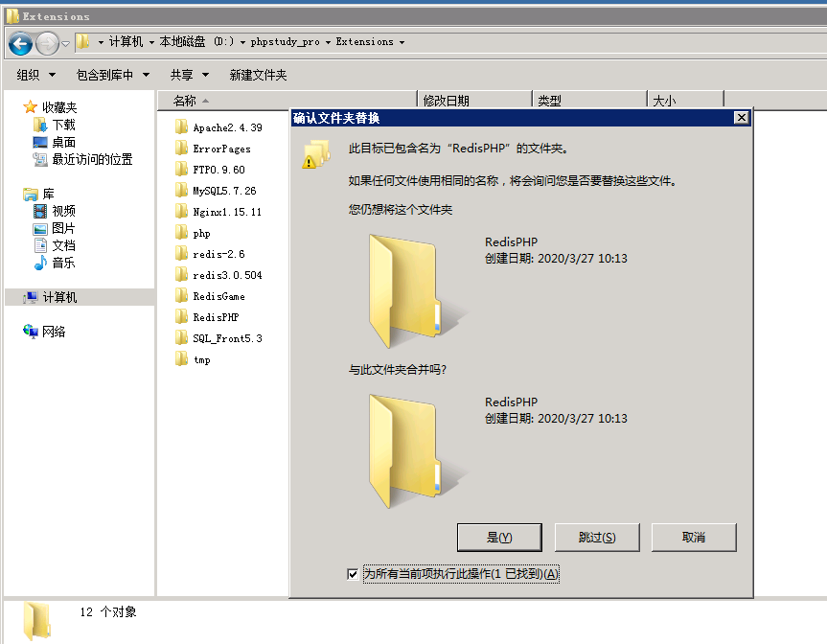The height and width of the screenshot is (644, 827).
Task: Click 新建文件夹 in the toolbar
Action: [258, 75]
